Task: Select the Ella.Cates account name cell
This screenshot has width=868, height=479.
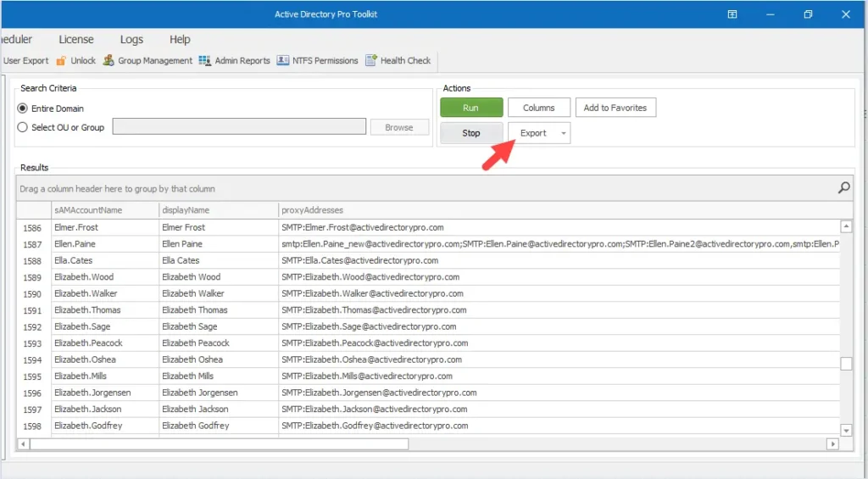Action: pos(105,260)
